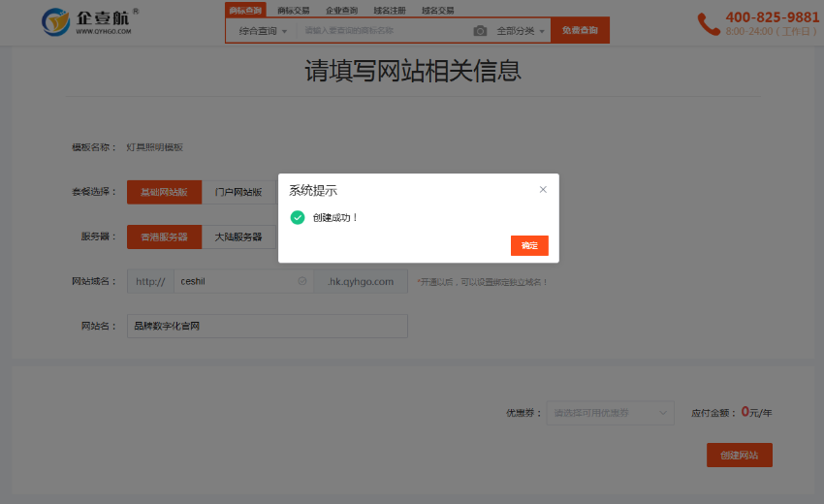Click the validation check icon in domain field
Image resolution: width=824 pixels, height=504 pixels.
click(302, 281)
